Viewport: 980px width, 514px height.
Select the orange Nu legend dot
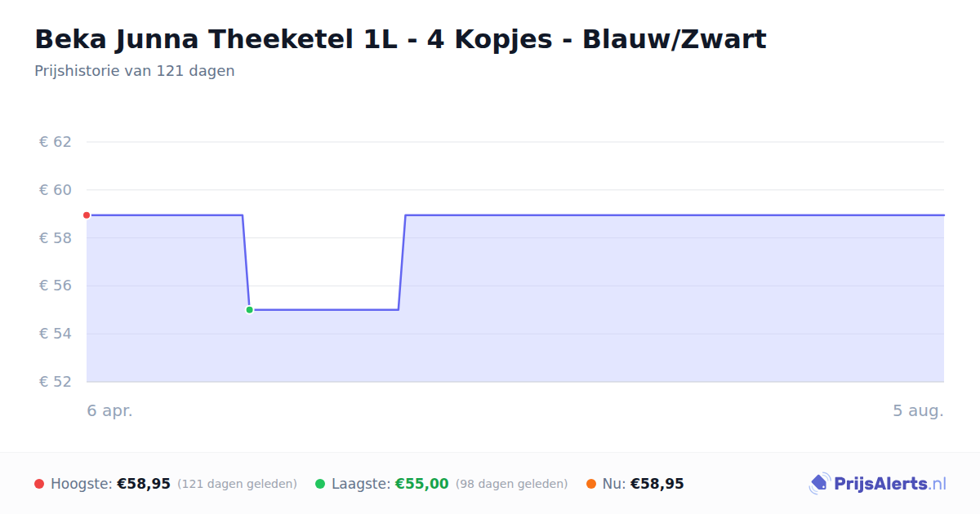pos(591,484)
